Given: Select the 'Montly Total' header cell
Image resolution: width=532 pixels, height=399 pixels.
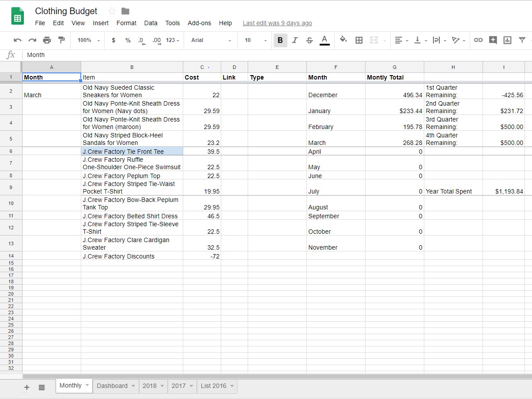Looking at the screenshot, I should (395, 77).
